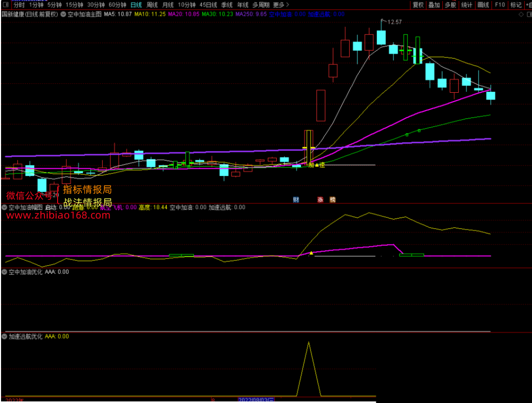Click the 2022/08/03 date marker on the time axis
The width and height of the screenshot is (532, 403).
256,400
